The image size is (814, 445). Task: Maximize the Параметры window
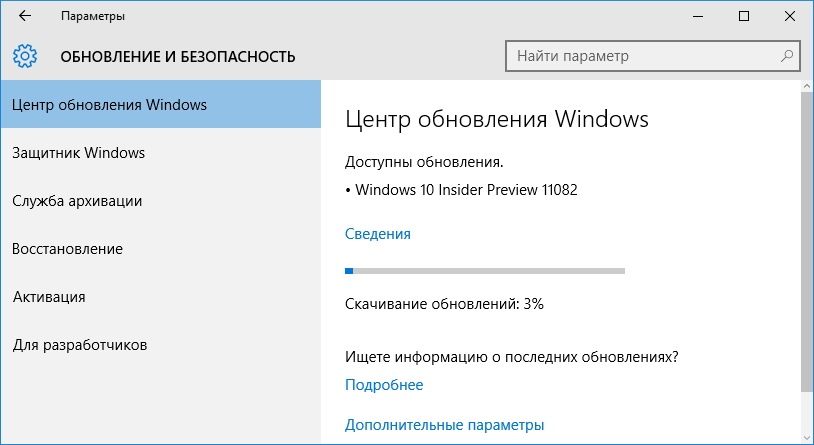[744, 16]
